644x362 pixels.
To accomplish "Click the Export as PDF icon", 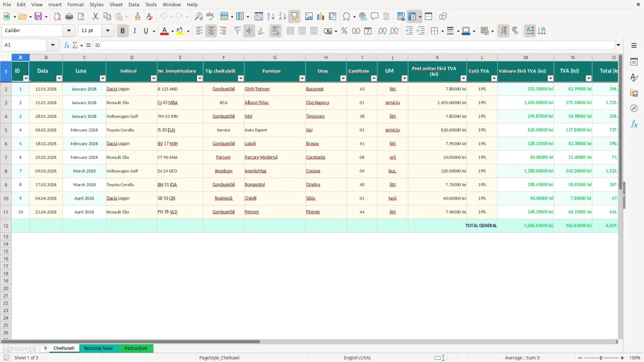I will (57, 17).
